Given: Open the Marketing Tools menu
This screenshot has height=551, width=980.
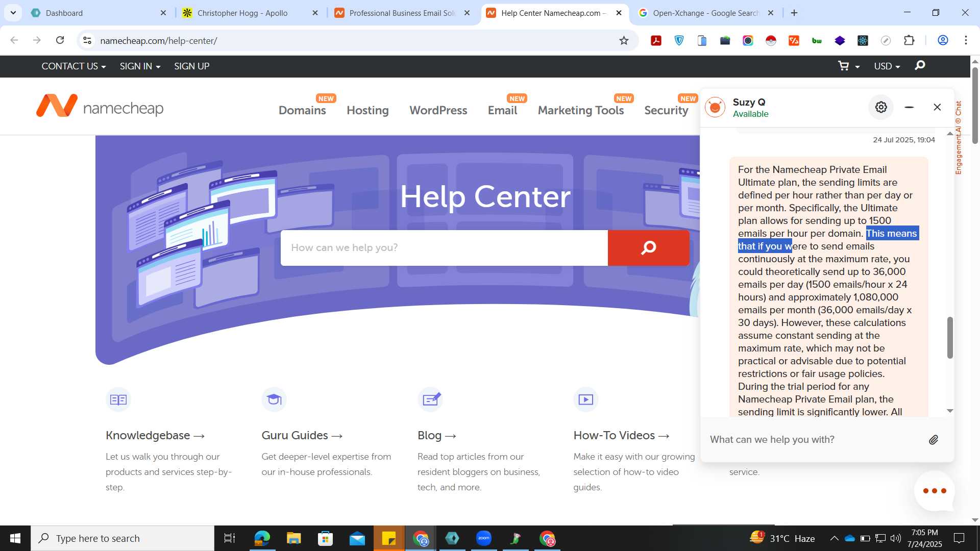Looking at the screenshot, I should 581,110.
